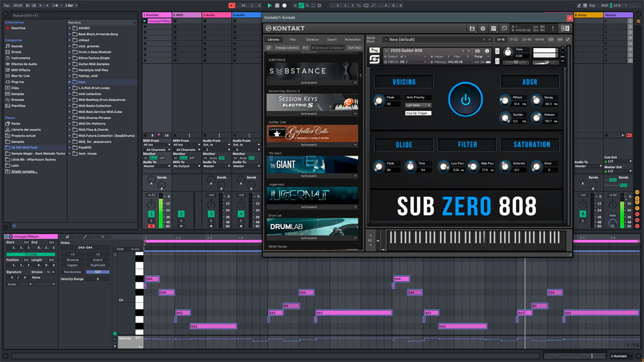Click the camera snapshot icon in instrument header
Image resolution: width=644 pixels, height=362 pixels.
pos(478,51)
